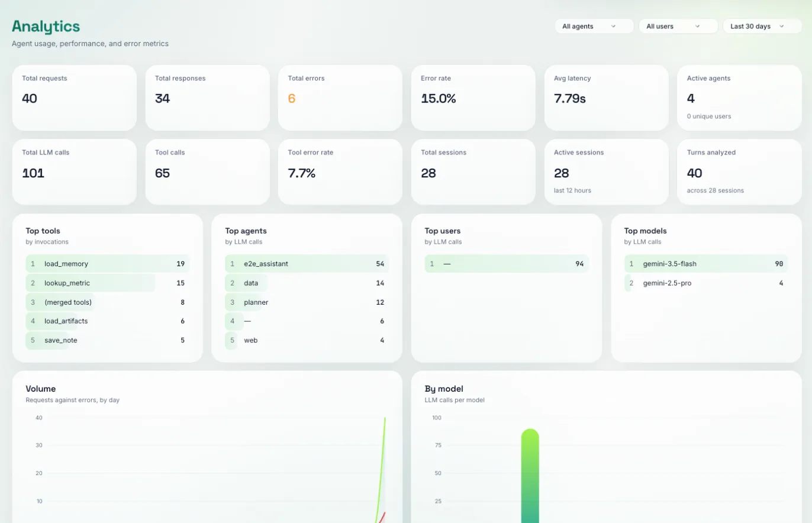Select e2e_assistant in Top agents
Image resolution: width=812 pixels, height=523 pixels.
tap(307, 264)
